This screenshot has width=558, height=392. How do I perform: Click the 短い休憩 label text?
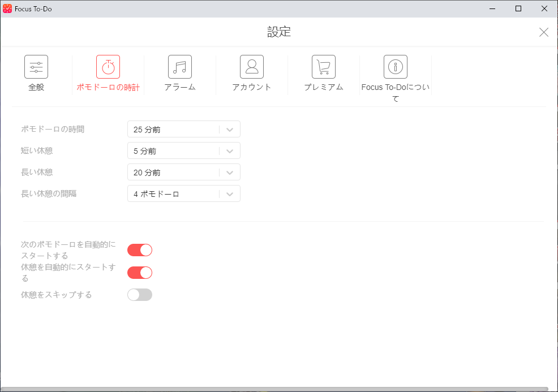(x=37, y=151)
